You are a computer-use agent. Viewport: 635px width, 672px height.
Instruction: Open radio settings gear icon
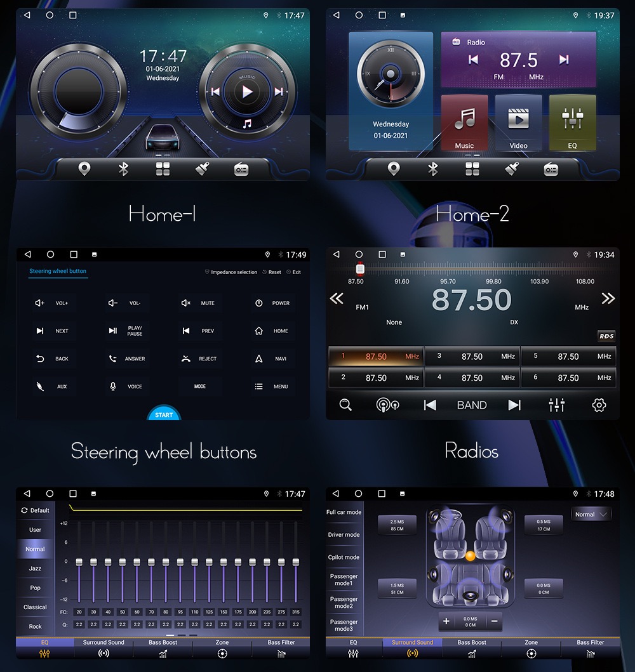click(x=598, y=405)
